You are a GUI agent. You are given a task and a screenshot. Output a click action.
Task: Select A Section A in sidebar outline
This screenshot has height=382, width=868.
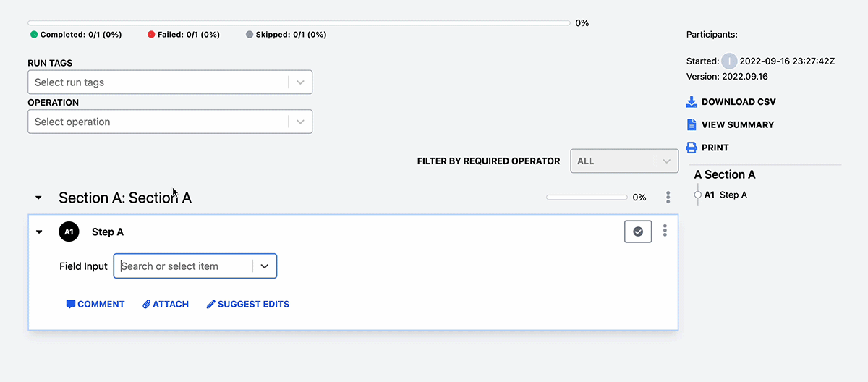pyautogui.click(x=725, y=174)
